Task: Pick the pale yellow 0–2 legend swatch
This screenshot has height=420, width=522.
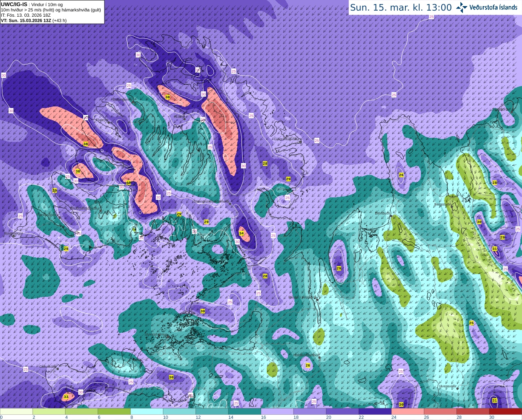Action: pyautogui.click(x=16, y=411)
